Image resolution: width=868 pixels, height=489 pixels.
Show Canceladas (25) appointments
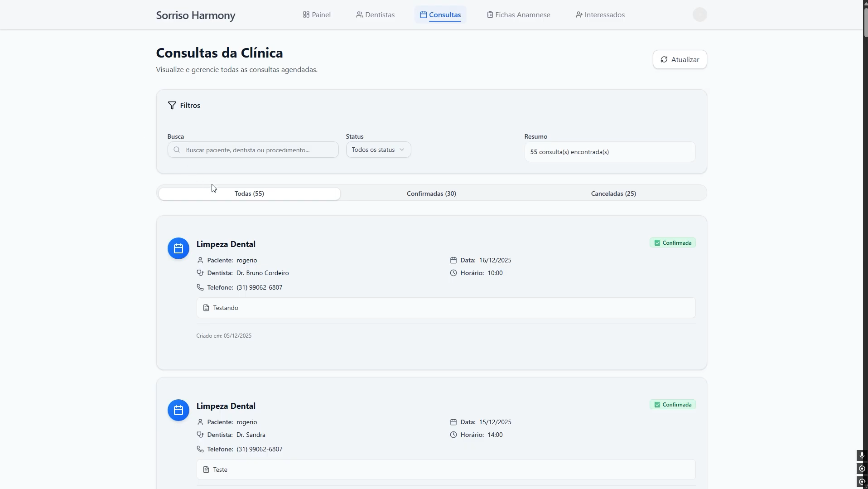tap(613, 194)
